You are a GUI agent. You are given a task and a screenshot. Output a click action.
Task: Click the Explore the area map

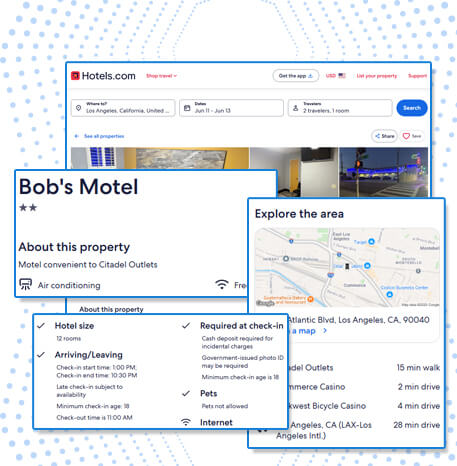pos(347,267)
